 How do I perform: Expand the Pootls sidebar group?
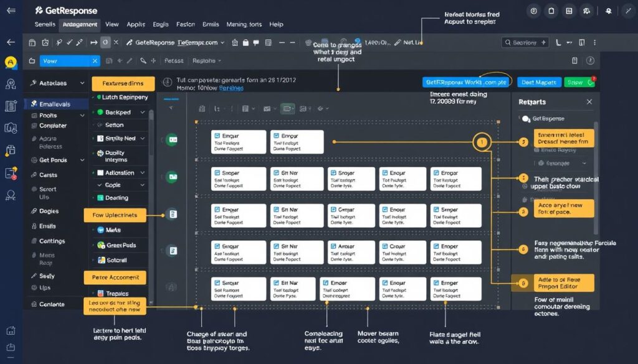point(82,115)
